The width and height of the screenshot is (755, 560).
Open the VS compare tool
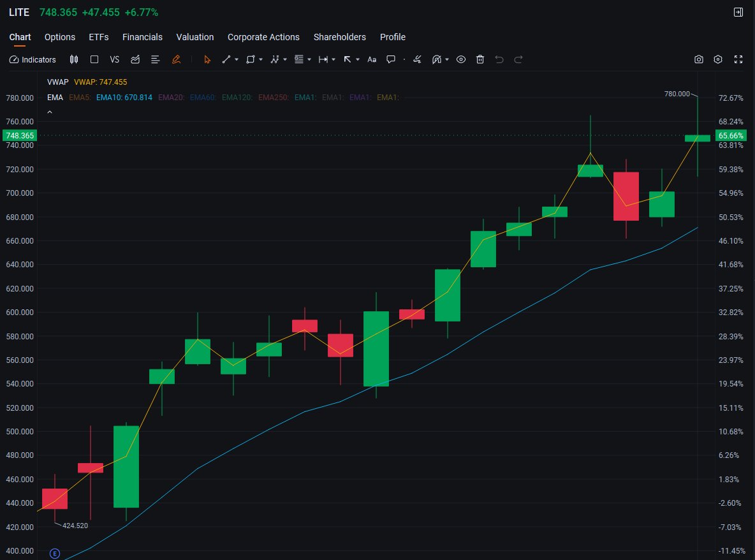pos(115,60)
